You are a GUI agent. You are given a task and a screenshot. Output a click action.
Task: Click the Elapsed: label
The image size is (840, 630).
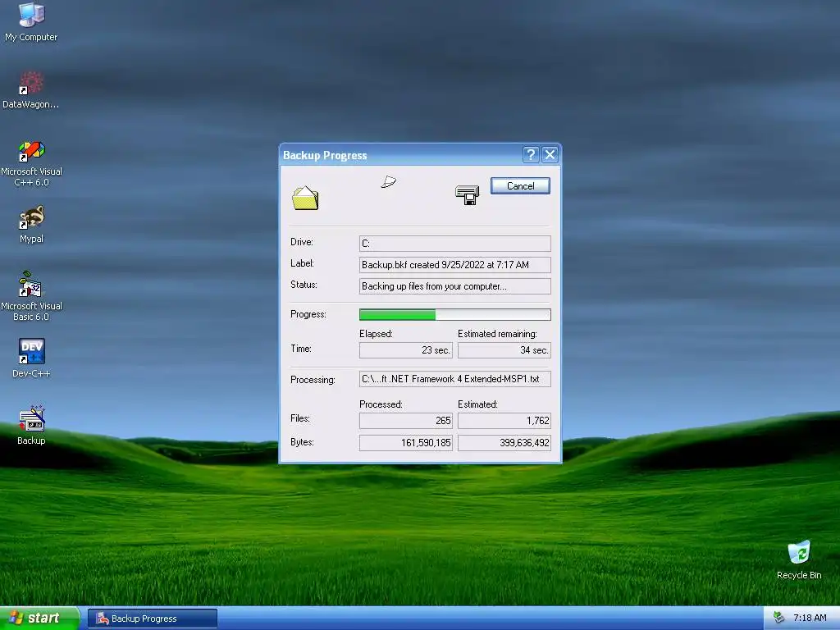(x=376, y=334)
